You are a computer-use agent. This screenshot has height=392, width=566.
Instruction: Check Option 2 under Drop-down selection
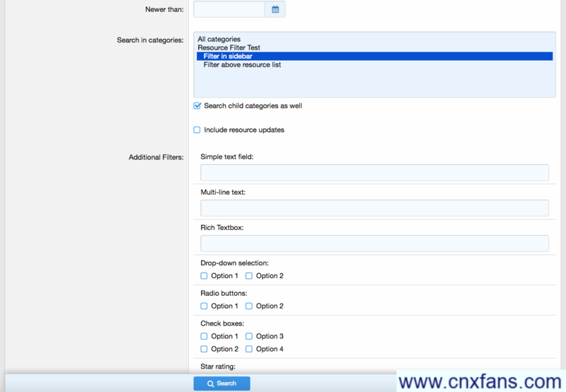249,276
